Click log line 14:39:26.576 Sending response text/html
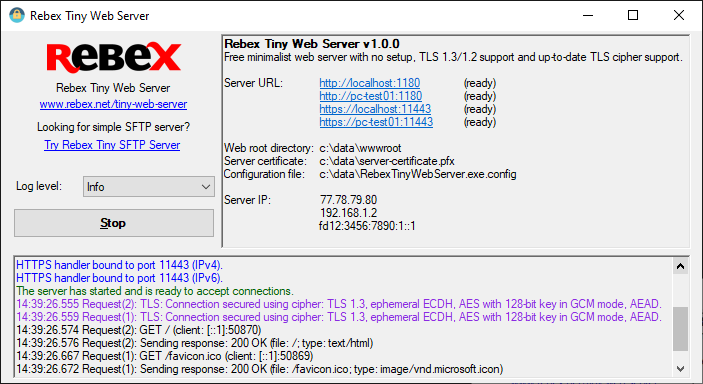This screenshot has width=703, height=384. (195, 343)
